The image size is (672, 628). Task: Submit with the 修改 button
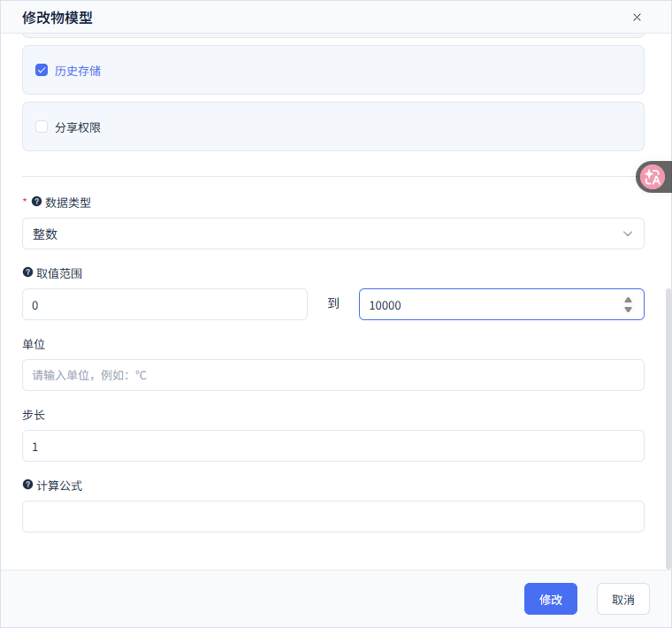click(551, 599)
